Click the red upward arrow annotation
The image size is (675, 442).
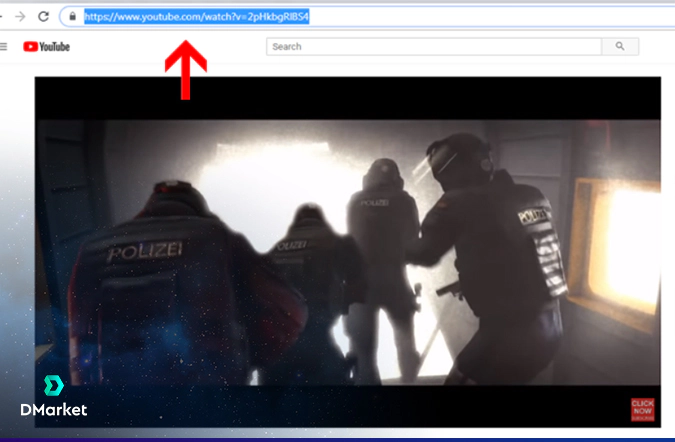tap(185, 70)
